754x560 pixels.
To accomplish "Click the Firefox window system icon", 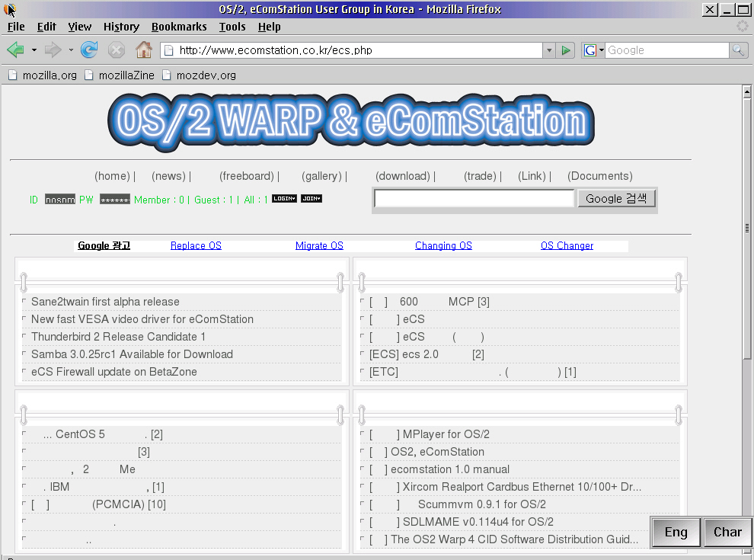I will coord(9,8).
